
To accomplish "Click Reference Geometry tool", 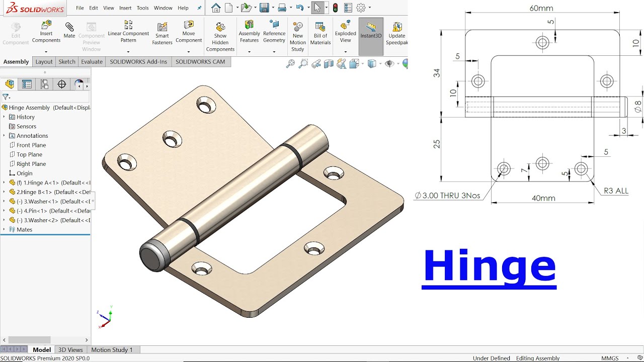I will tap(274, 32).
